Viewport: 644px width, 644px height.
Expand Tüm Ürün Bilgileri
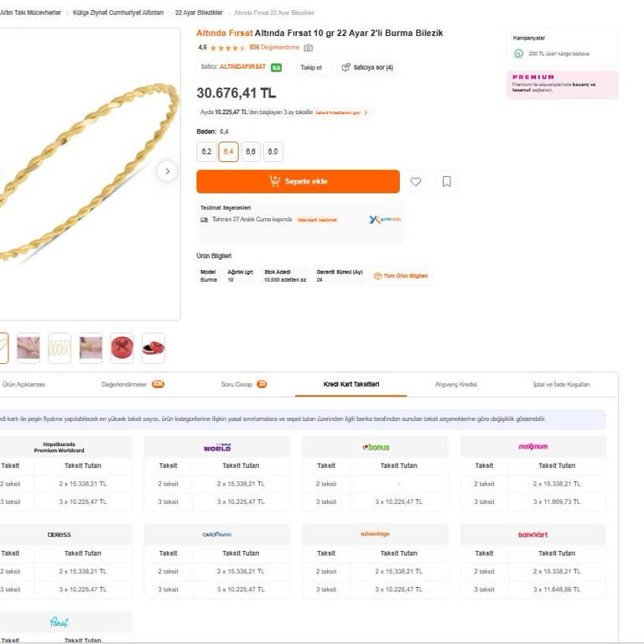[x=401, y=276]
